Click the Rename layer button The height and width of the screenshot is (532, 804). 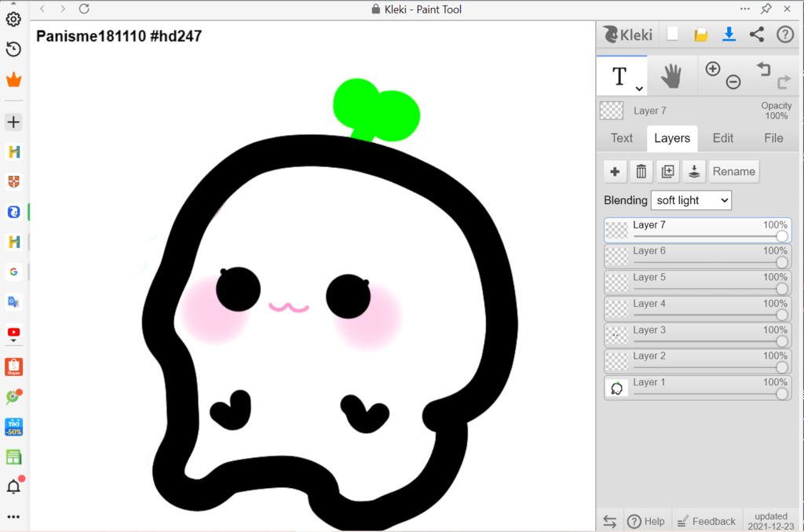coord(734,171)
